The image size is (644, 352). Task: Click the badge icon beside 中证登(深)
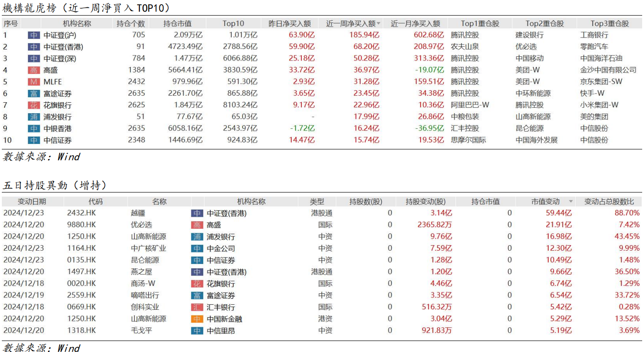tap(33, 59)
